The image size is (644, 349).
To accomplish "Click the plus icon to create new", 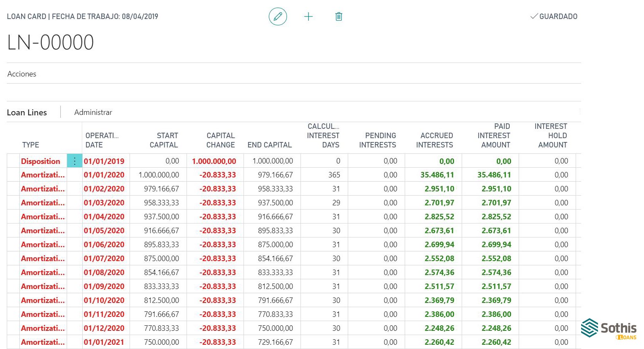I will 308,16.
